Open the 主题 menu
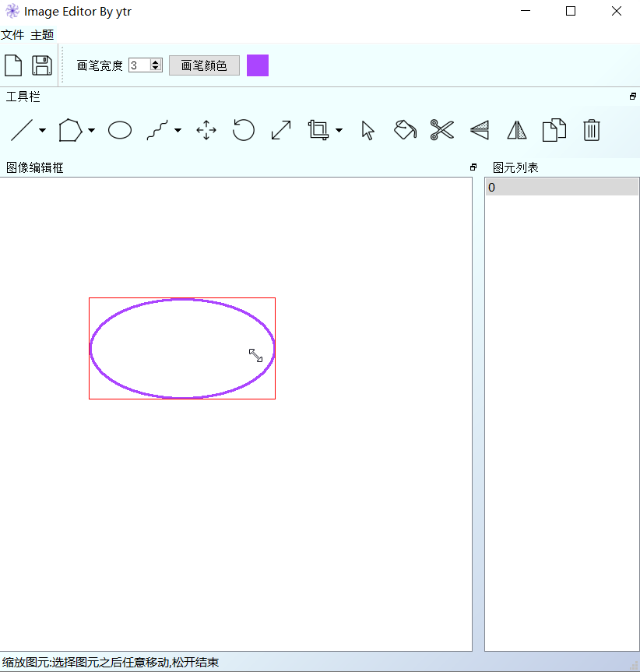The image size is (640, 672). tap(42, 35)
